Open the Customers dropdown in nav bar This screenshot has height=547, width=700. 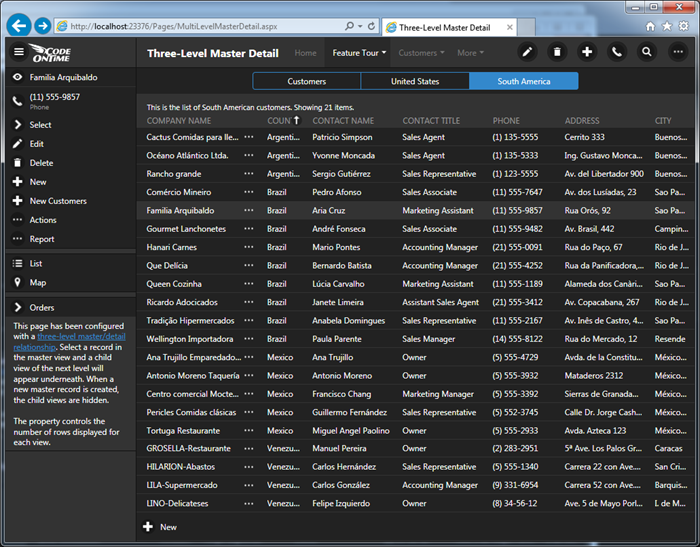click(421, 53)
